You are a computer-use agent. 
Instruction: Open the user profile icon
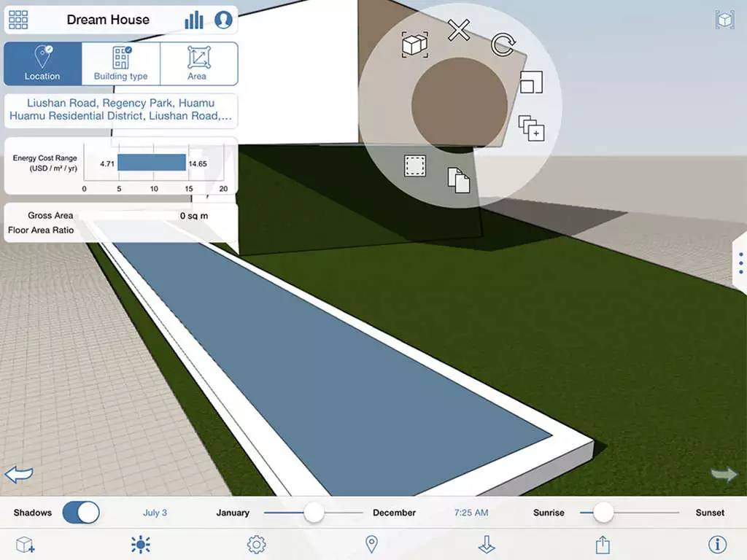click(x=223, y=20)
